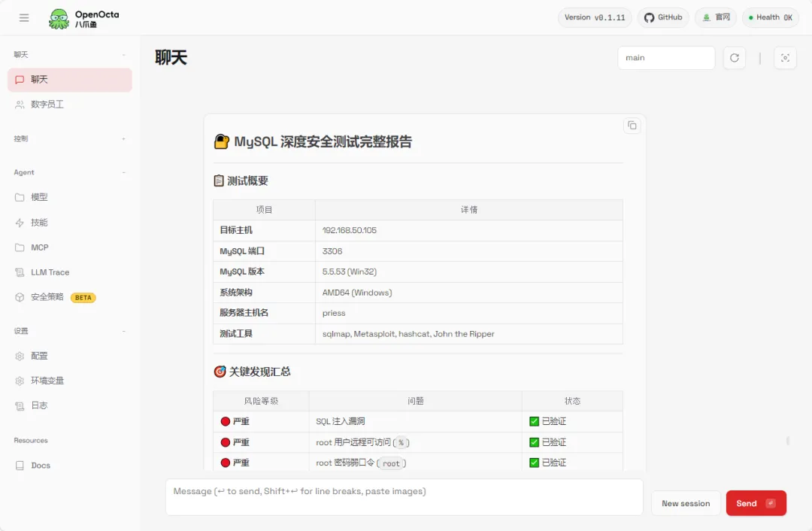
Task: Open 聊天 in the sidebar
Action: click(70, 80)
